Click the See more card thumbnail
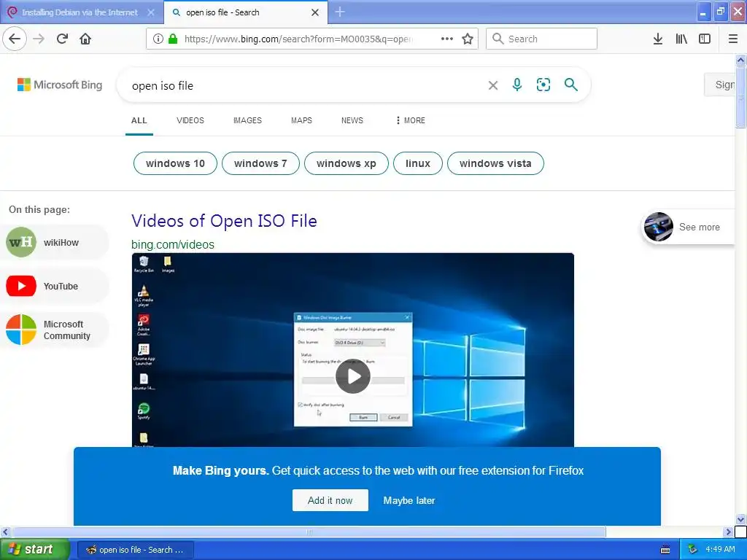This screenshot has width=747, height=560. [659, 227]
